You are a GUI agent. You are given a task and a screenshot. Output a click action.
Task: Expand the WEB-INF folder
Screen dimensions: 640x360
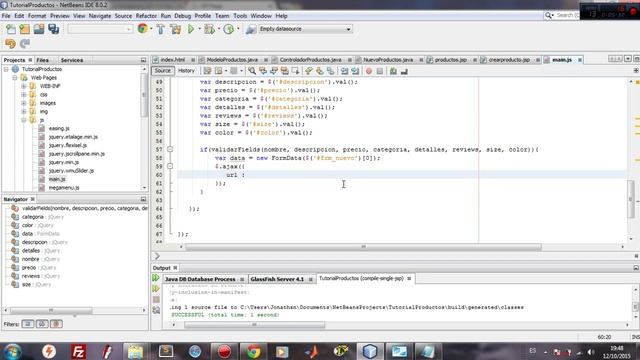[x=24, y=86]
